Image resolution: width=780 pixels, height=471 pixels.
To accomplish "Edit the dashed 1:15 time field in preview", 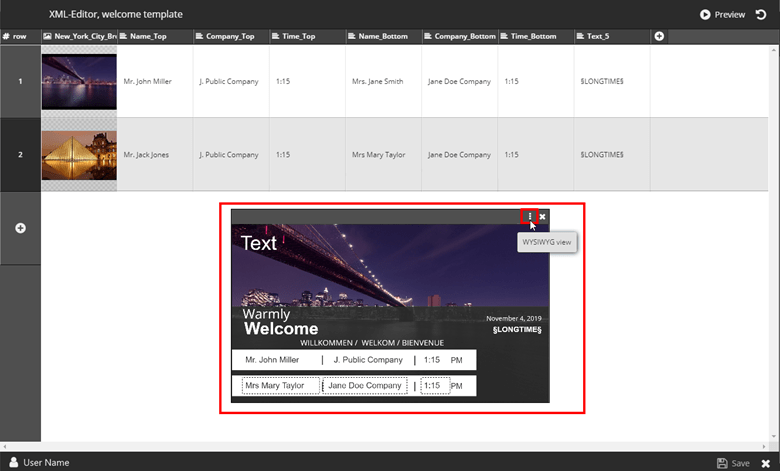I will click(x=435, y=385).
